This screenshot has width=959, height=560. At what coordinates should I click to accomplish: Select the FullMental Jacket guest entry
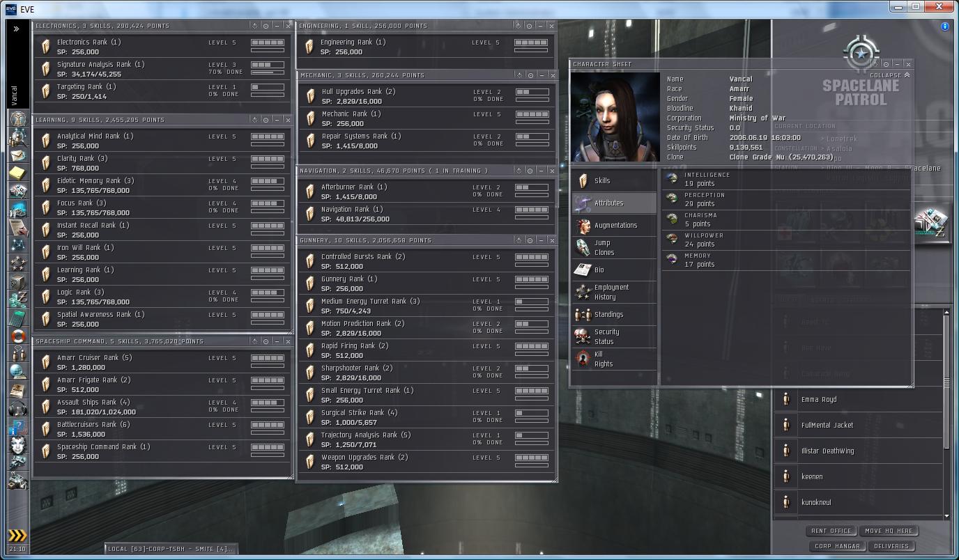[x=859, y=425]
